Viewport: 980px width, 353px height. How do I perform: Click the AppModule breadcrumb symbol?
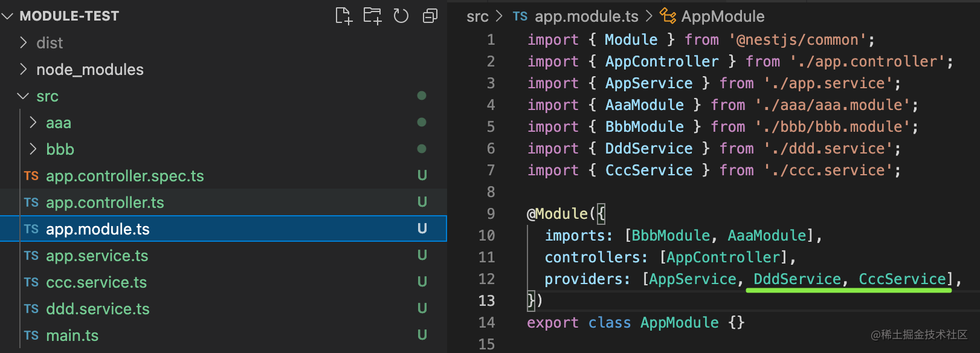click(x=723, y=16)
